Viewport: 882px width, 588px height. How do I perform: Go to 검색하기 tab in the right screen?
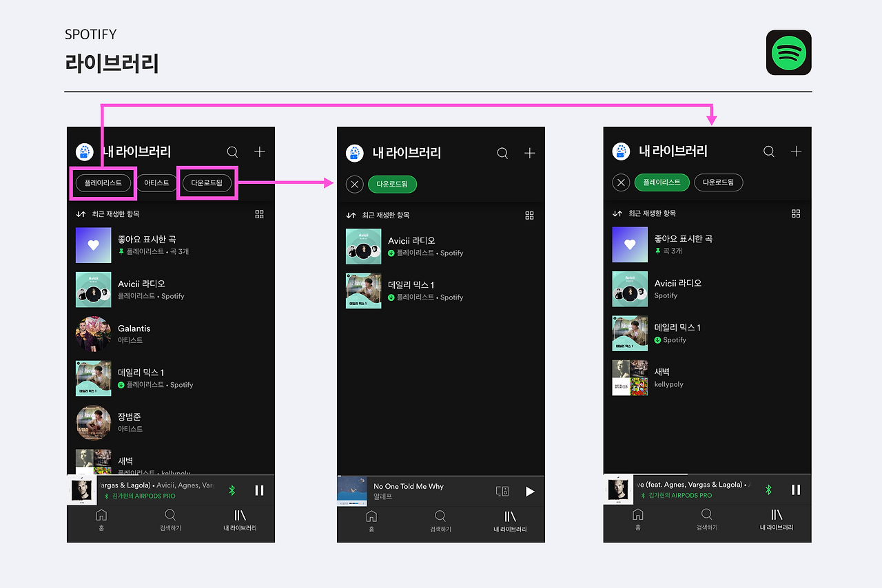(707, 518)
